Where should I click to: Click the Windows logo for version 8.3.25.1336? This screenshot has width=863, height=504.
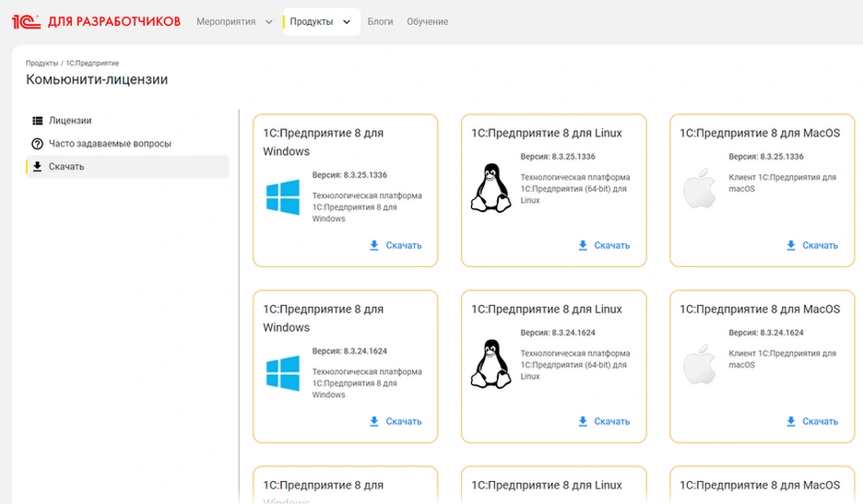[282, 197]
